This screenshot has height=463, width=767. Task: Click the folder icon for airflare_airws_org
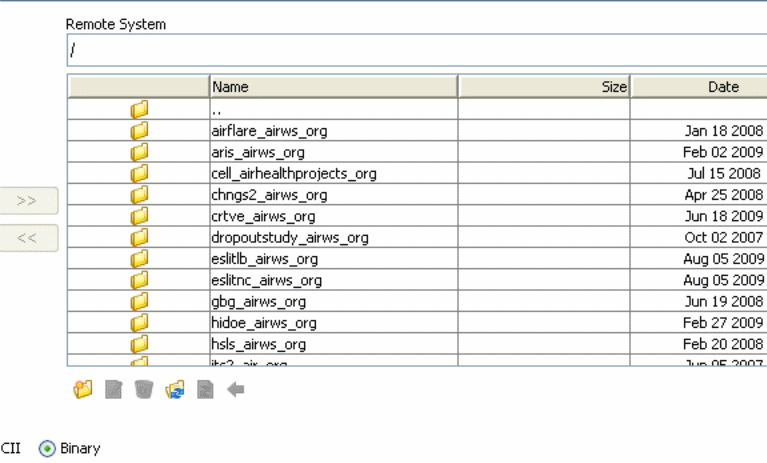tap(139, 130)
